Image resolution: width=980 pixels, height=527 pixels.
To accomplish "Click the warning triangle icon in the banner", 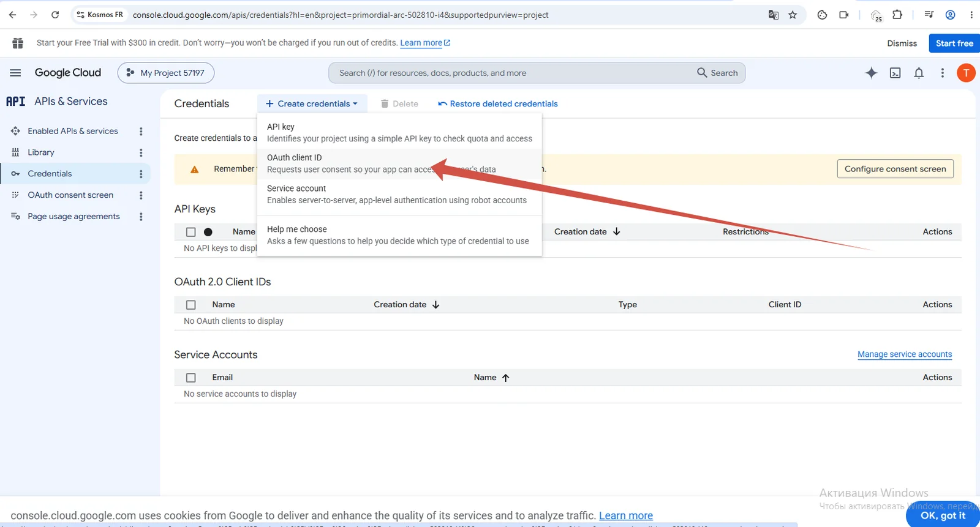I will [x=194, y=170].
